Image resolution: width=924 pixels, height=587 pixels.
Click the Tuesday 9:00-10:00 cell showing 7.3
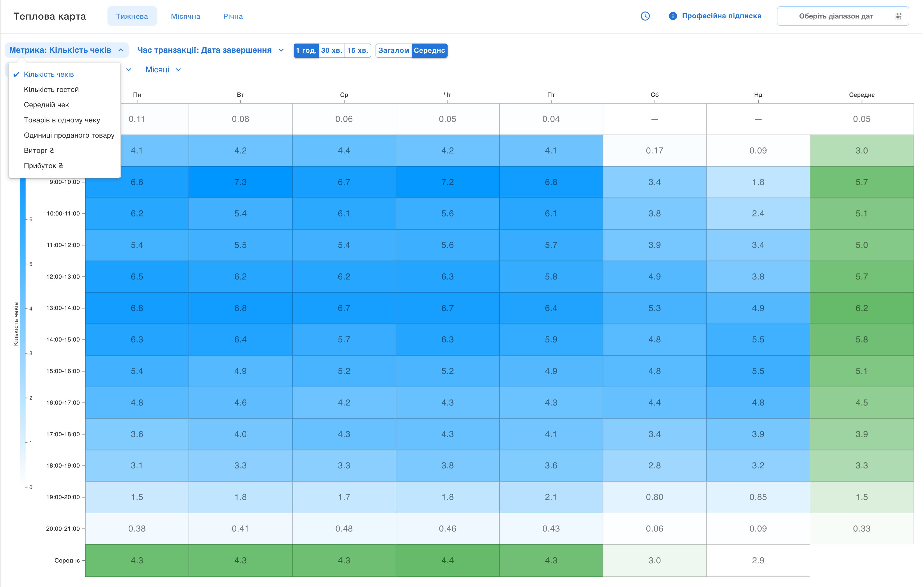click(240, 182)
